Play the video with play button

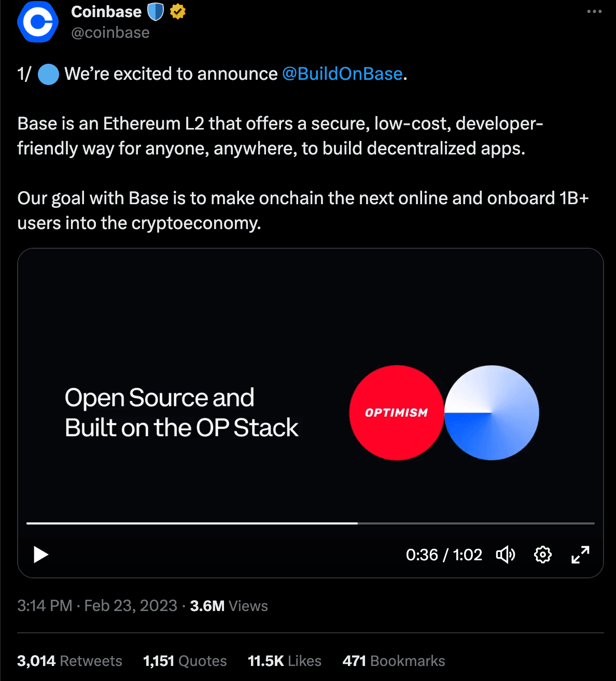point(40,555)
